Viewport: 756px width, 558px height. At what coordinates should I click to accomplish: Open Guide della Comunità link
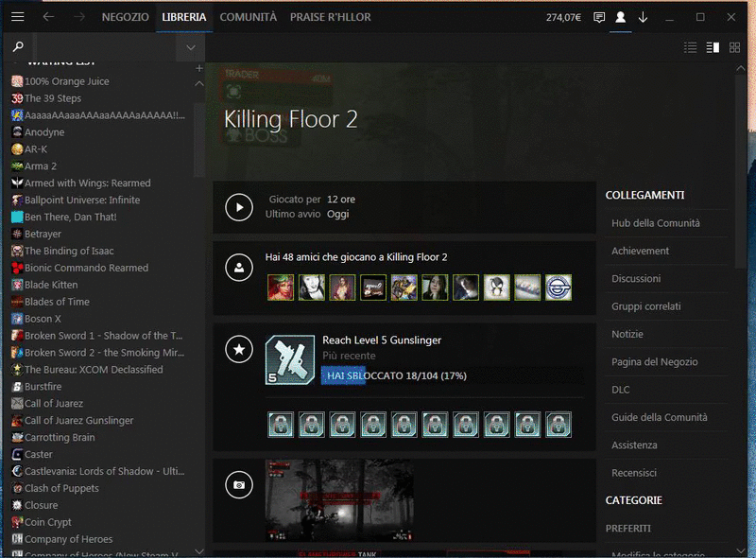tap(659, 417)
